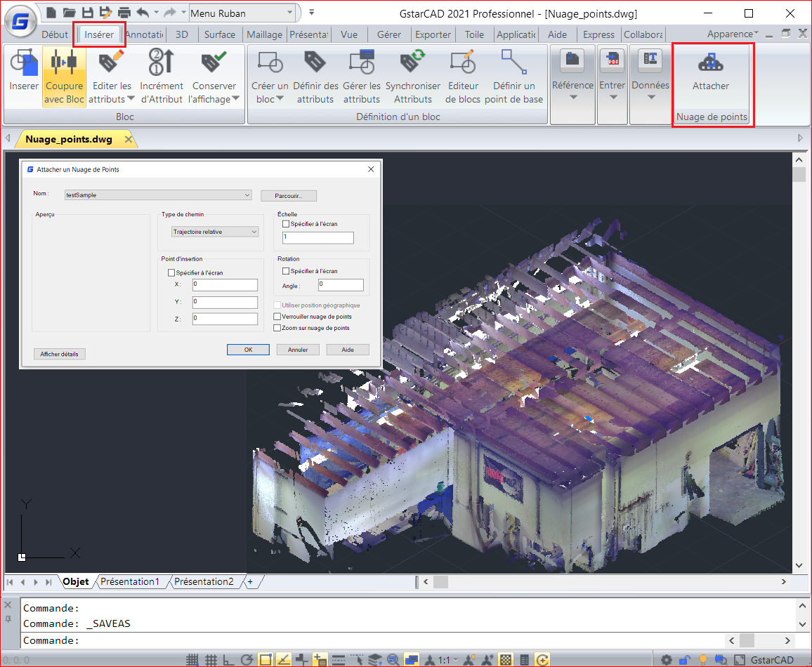Open the status bar settings gear
The width and height of the screenshot is (812, 667).
pyautogui.click(x=667, y=660)
